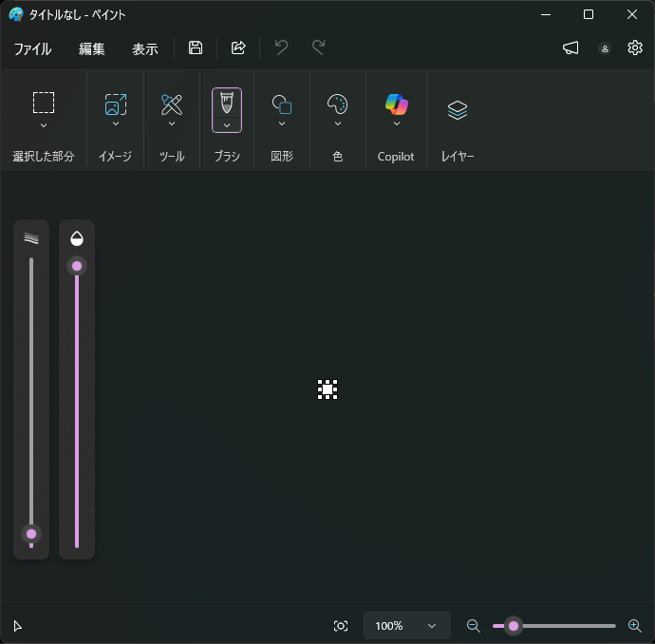Open the 100% zoom level dropdown
Viewport: 655px width, 644px height.
pyautogui.click(x=407, y=626)
